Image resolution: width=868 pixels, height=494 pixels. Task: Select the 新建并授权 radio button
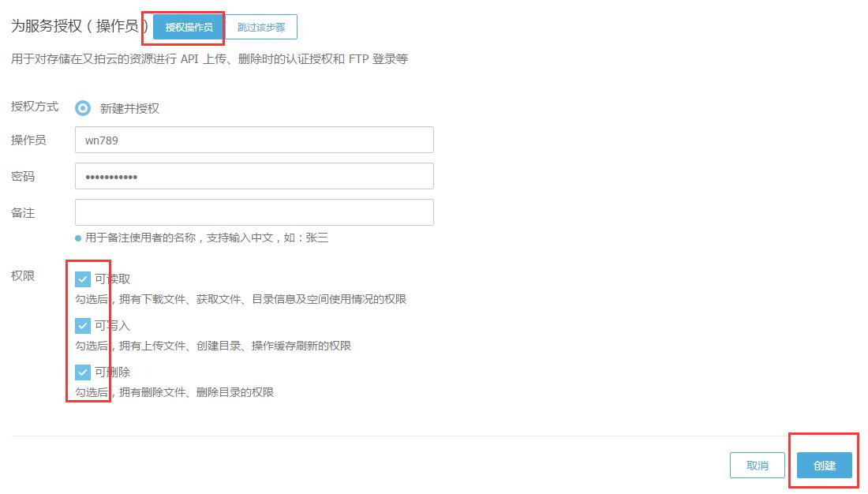[83, 108]
